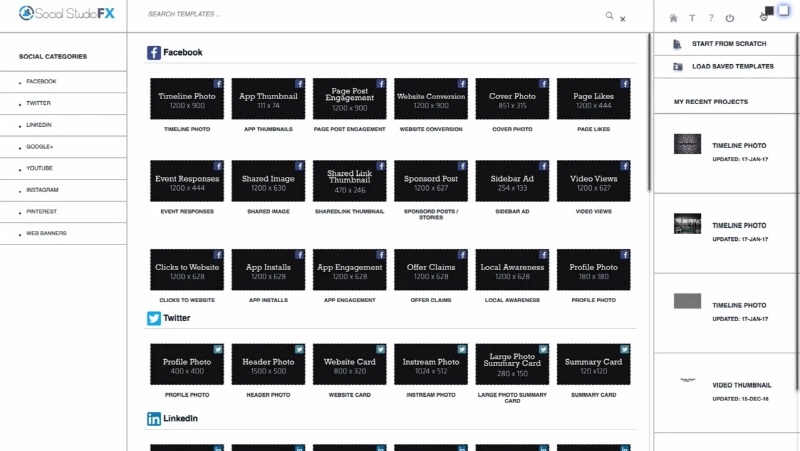Select the Web Banners category in sidebar

[x=63, y=233]
